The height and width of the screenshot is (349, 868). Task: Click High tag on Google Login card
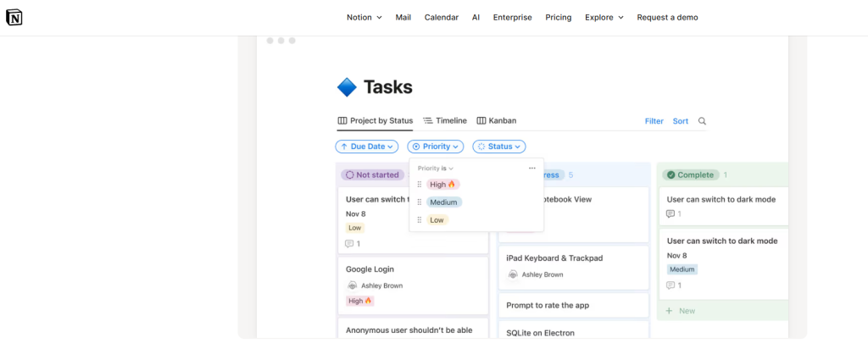pyautogui.click(x=359, y=301)
